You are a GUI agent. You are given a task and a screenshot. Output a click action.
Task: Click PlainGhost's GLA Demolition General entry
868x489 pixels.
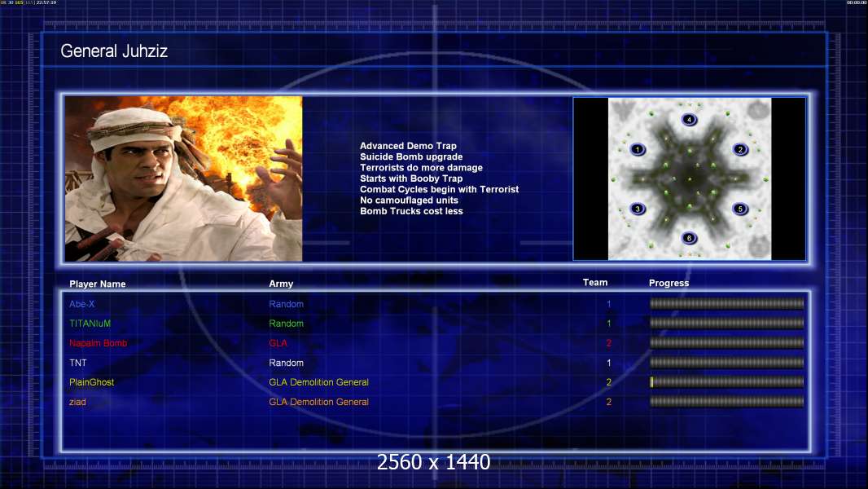point(319,382)
